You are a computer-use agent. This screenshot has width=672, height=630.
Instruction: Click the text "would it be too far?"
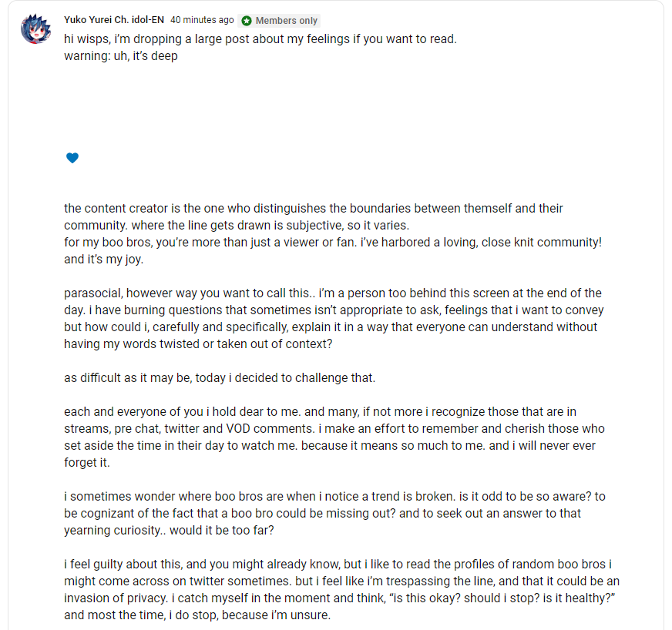point(222,531)
